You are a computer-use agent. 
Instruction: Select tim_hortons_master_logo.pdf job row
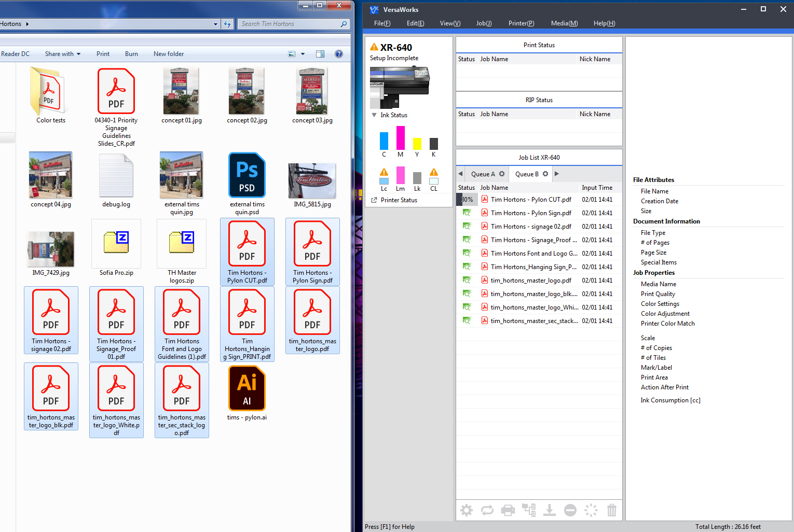(x=539, y=280)
